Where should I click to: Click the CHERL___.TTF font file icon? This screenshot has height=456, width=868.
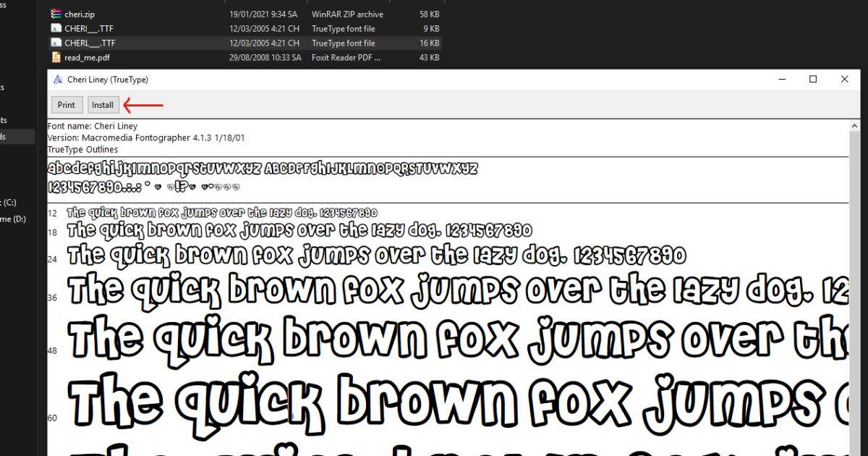(x=56, y=43)
